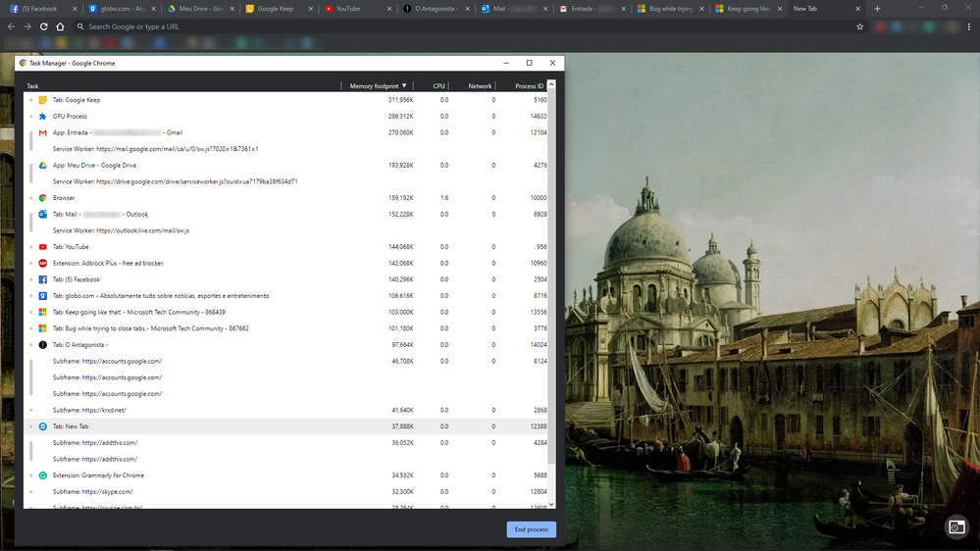
Task: Click the Task Manager vertical scrollbar thumb
Action: click(551, 277)
